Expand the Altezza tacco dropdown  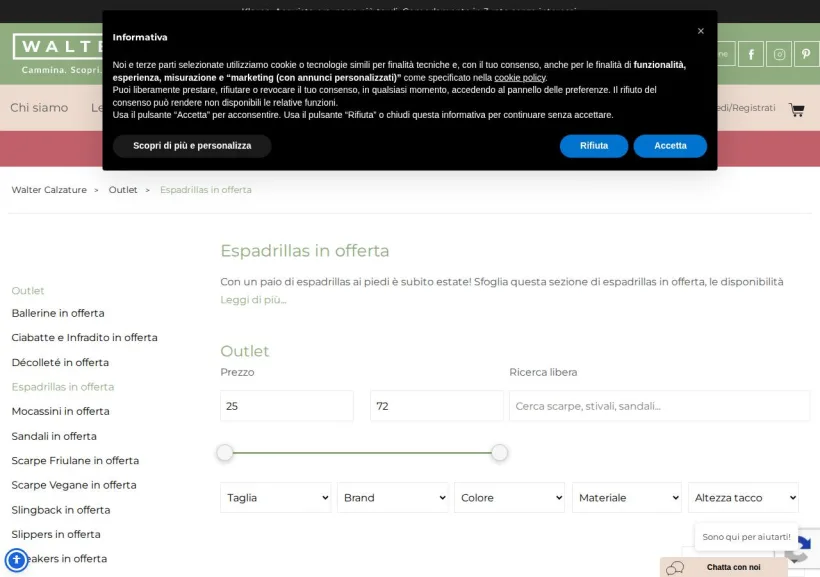click(x=743, y=497)
